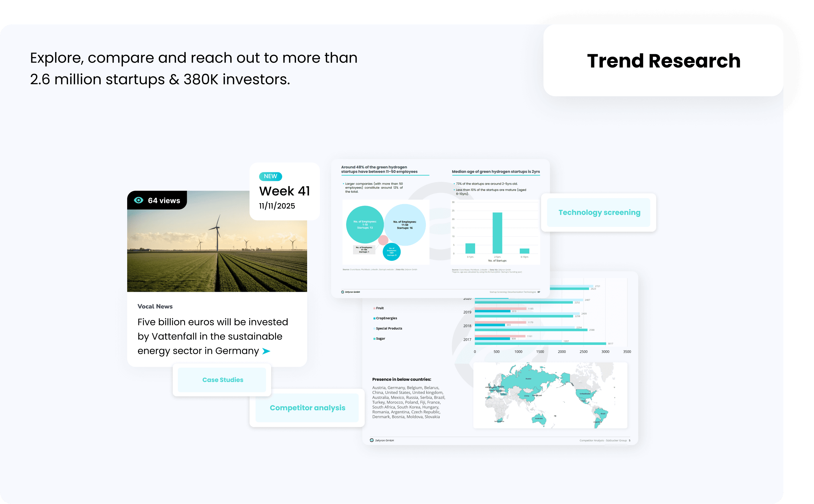The image size is (814, 504).
Task: Select the Sugar legend entry
Action: (x=380, y=339)
